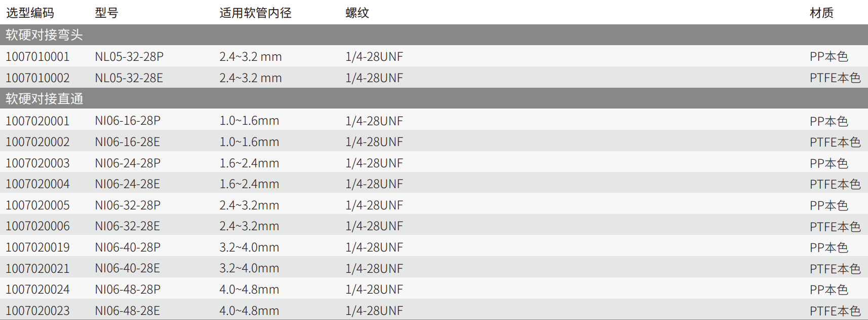Select code 1007020003 cell
The width and height of the screenshot is (868, 320).
click(x=37, y=163)
